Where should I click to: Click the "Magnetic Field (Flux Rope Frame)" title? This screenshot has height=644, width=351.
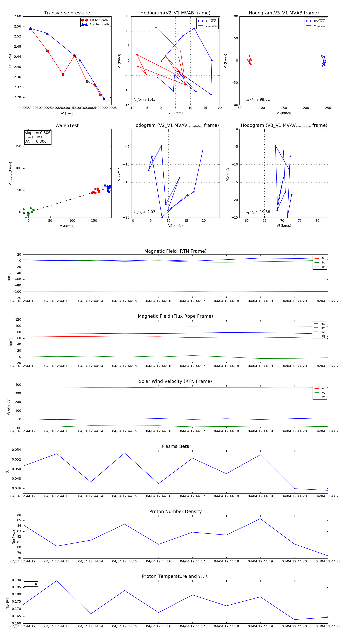[175, 316]
